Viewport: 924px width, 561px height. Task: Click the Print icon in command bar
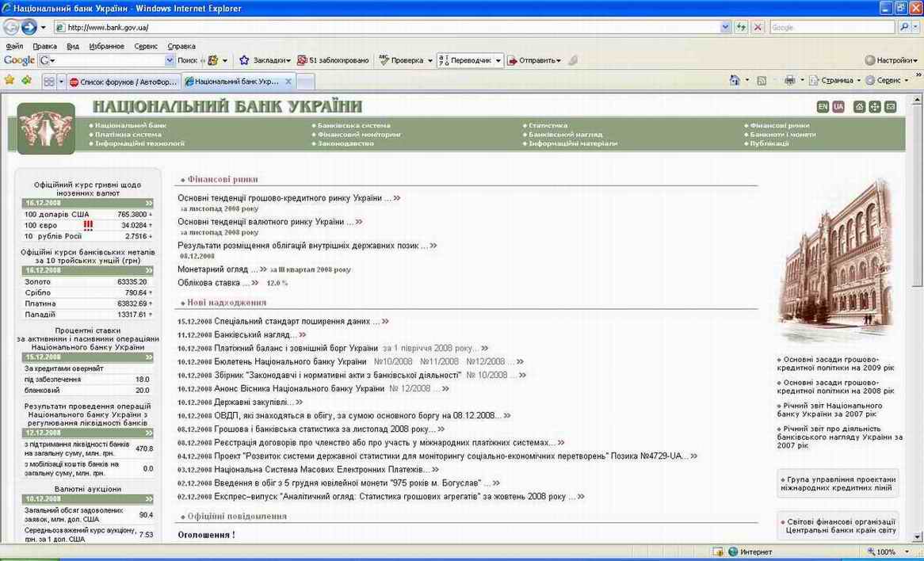pyautogui.click(x=789, y=80)
